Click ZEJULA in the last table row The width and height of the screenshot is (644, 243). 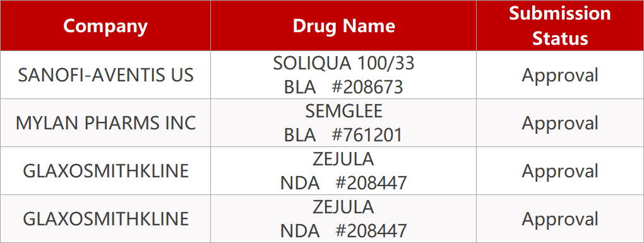343,207
